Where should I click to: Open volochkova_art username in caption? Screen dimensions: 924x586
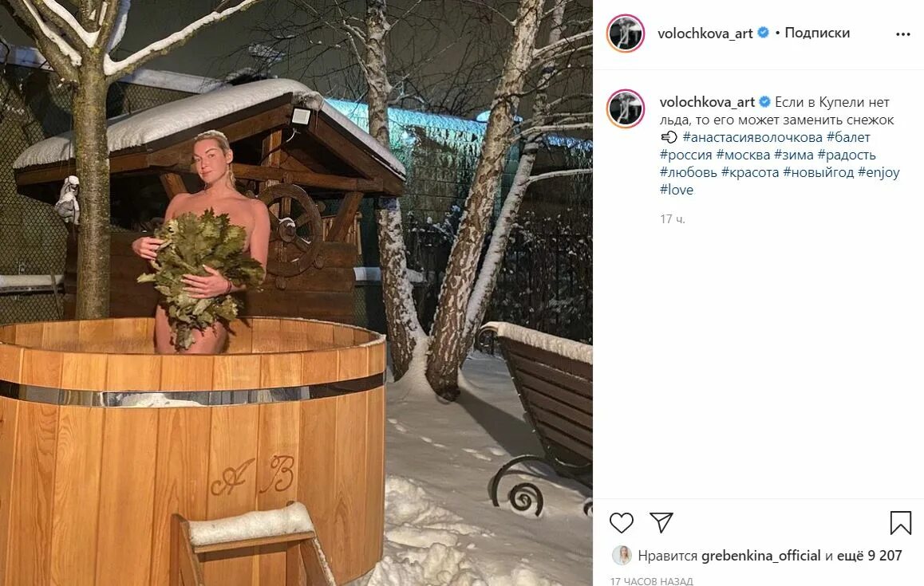pyautogui.click(x=707, y=103)
